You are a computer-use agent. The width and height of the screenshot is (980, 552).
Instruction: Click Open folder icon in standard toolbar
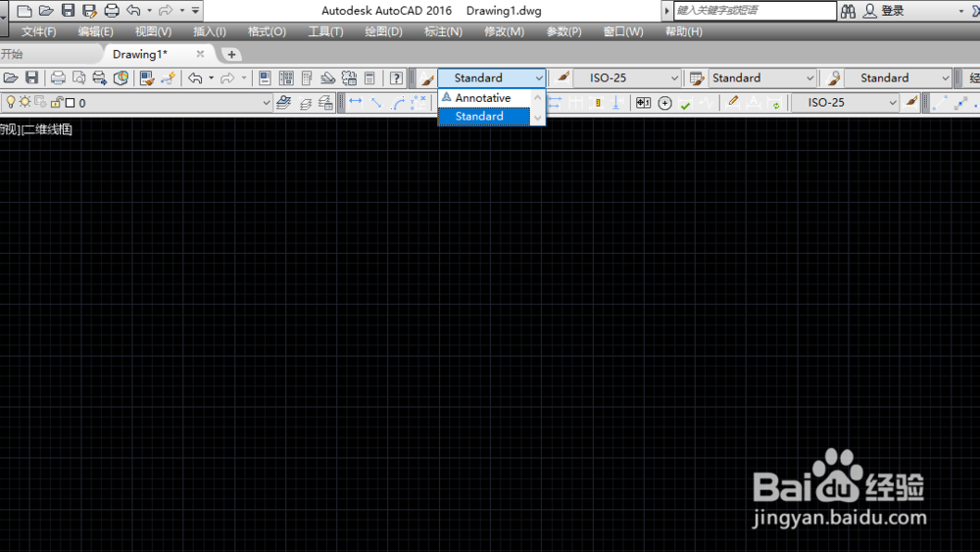click(11, 78)
